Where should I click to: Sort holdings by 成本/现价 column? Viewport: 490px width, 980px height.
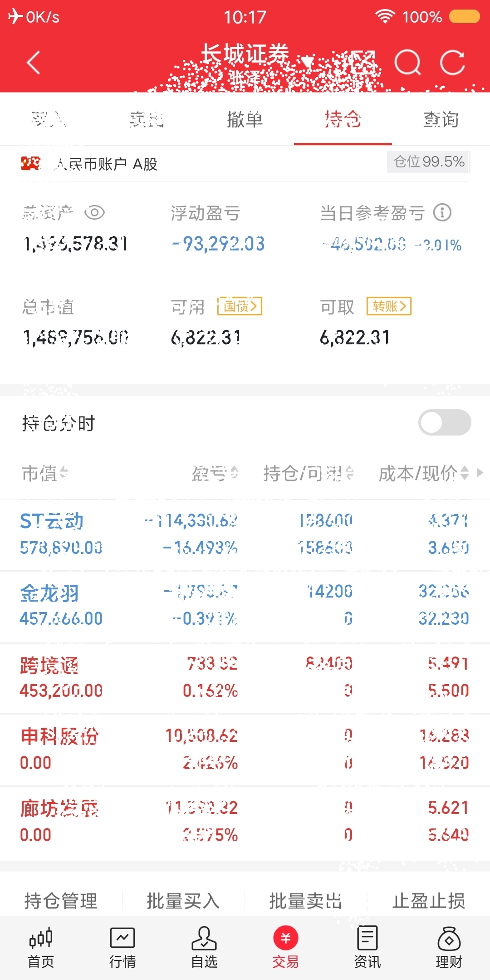424,473
